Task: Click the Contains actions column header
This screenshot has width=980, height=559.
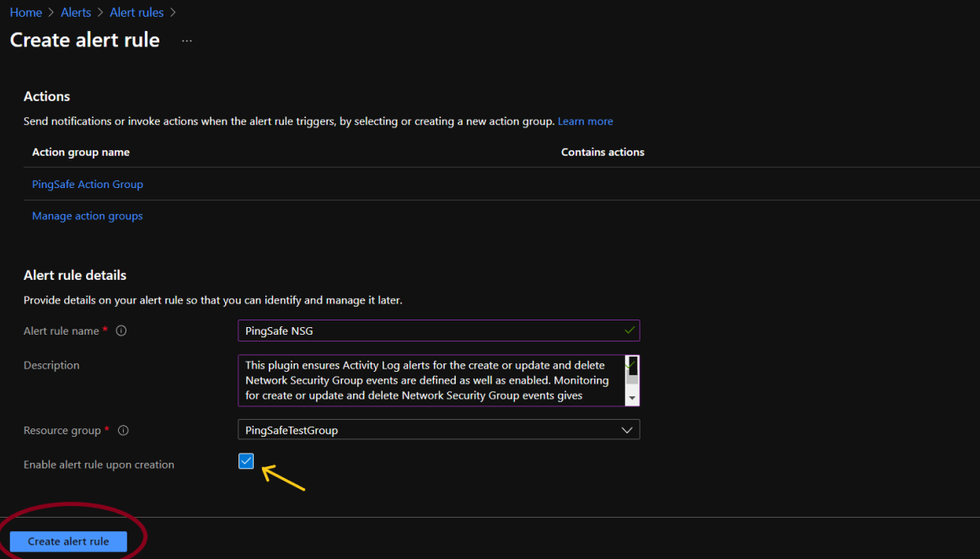Action: tap(602, 153)
